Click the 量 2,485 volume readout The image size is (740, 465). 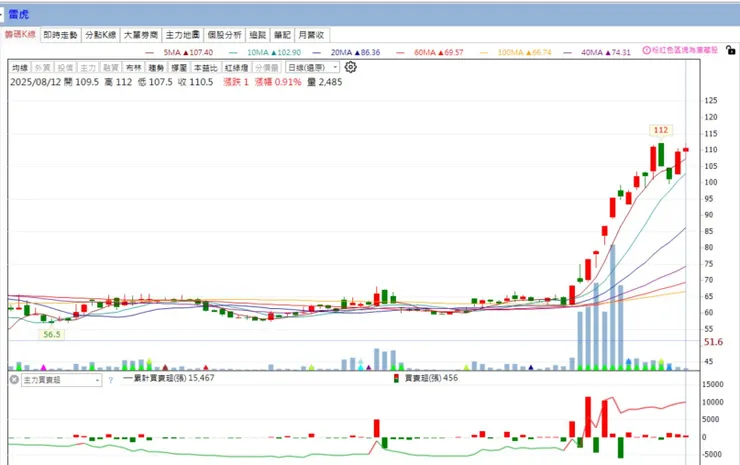(x=325, y=82)
